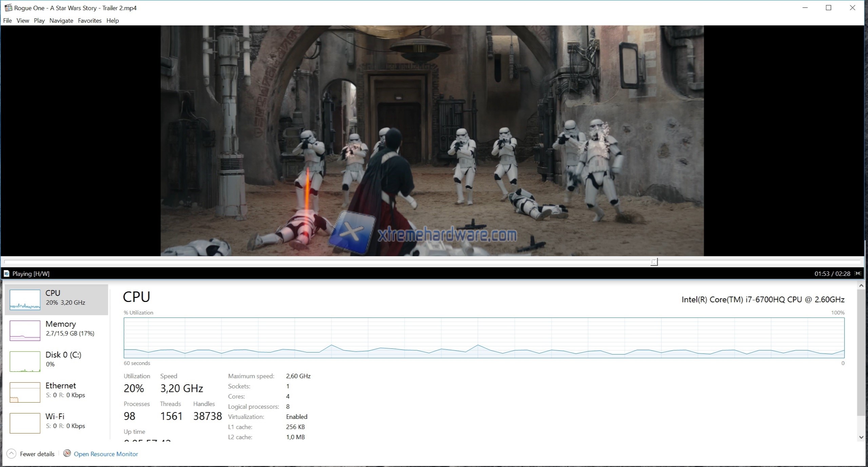Open the Favorites menu
868x467 pixels.
coord(90,21)
